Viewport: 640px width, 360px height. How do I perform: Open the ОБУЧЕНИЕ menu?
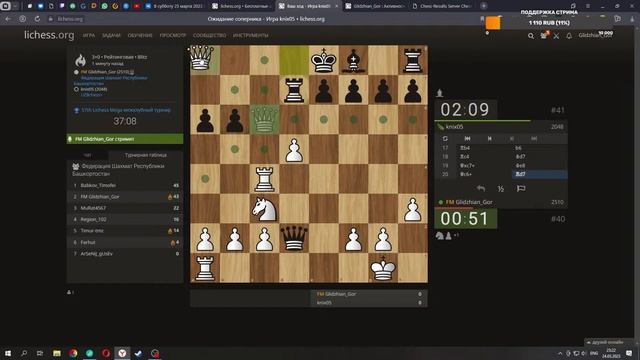pos(140,36)
